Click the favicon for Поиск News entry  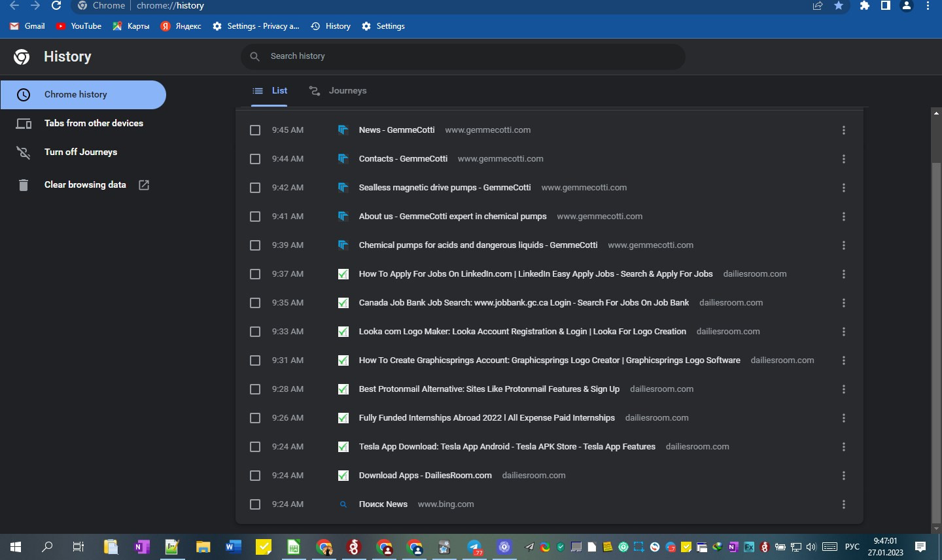343,504
